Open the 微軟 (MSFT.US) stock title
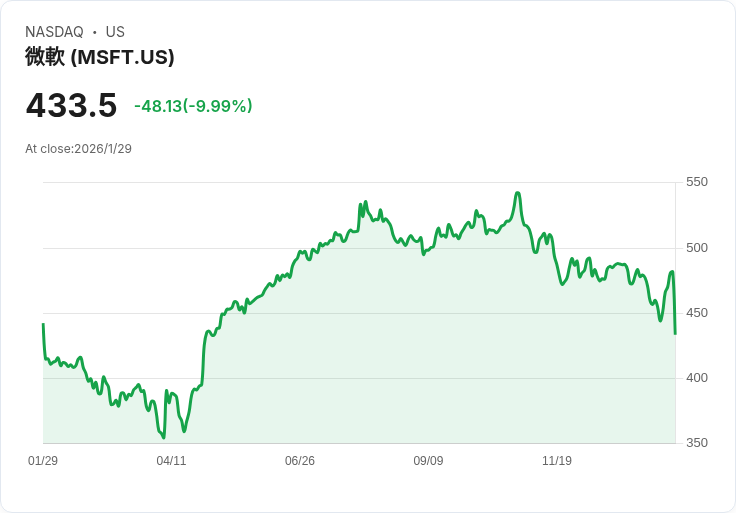Screen dimensions: 736x513 click(x=100, y=57)
